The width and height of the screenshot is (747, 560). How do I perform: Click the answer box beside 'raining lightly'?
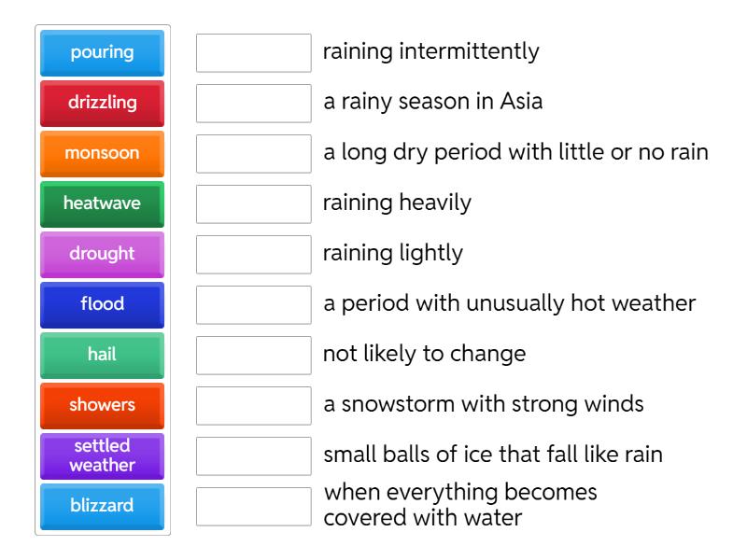[x=253, y=254]
